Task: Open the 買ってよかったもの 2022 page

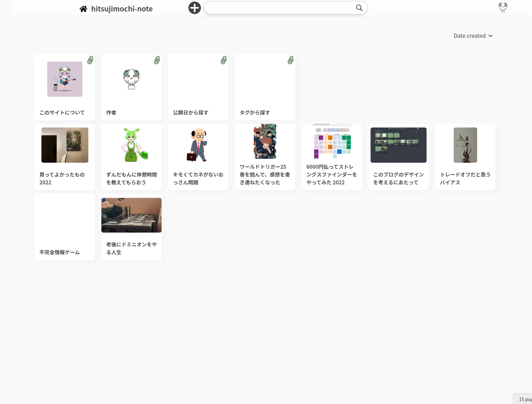Action: pyautogui.click(x=65, y=157)
